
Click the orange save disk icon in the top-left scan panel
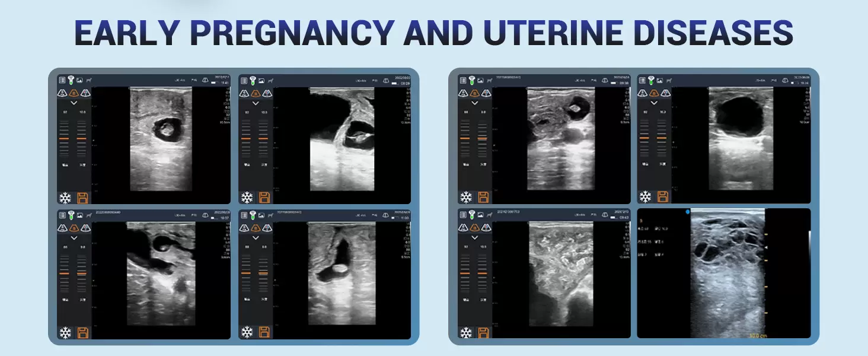pos(83,198)
